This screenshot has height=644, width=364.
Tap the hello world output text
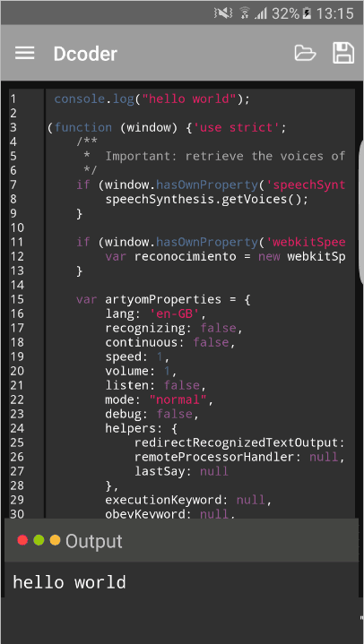[69, 582]
